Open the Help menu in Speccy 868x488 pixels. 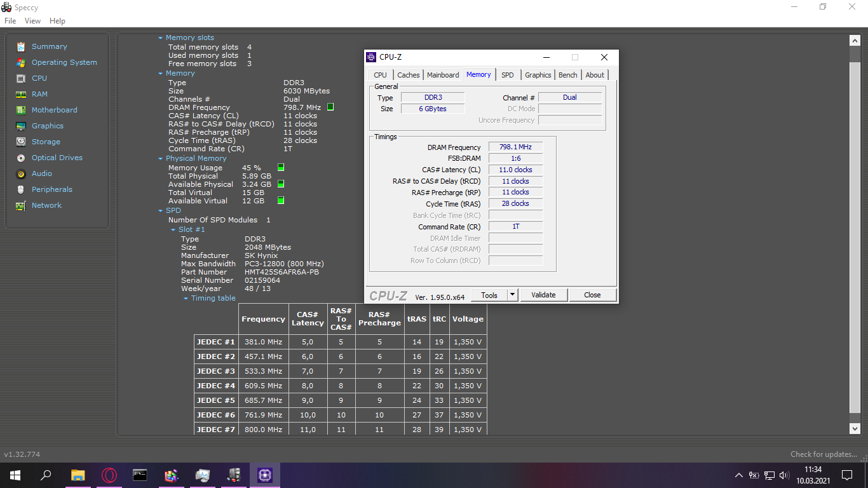coord(57,21)
